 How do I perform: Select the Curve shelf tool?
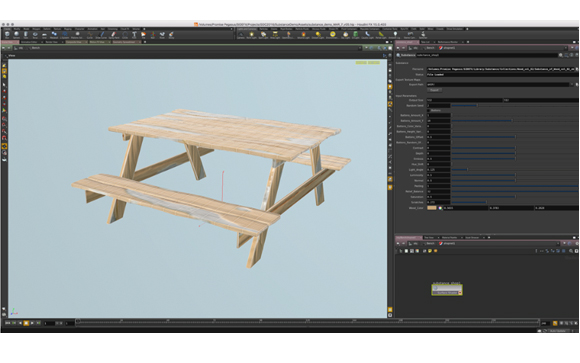click(x=90, y=34)
